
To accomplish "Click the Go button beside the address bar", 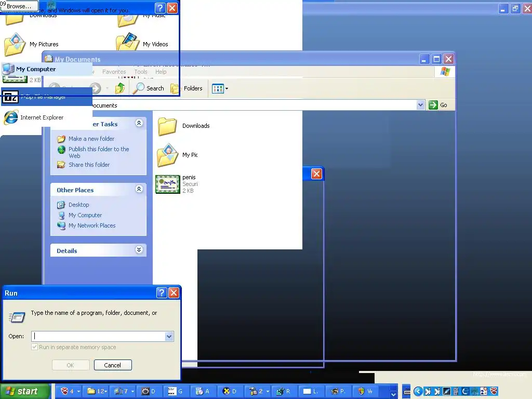I will point(438,105).
